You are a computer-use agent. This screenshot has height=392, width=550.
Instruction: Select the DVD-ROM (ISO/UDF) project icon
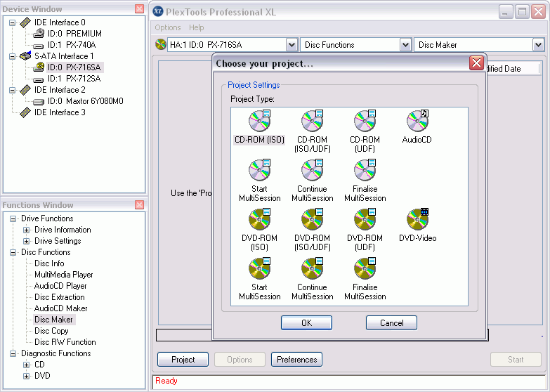pos(312,218)
